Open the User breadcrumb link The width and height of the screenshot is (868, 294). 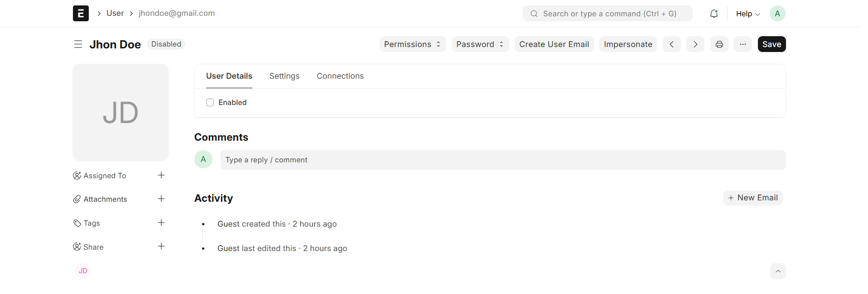coord(115,14)
